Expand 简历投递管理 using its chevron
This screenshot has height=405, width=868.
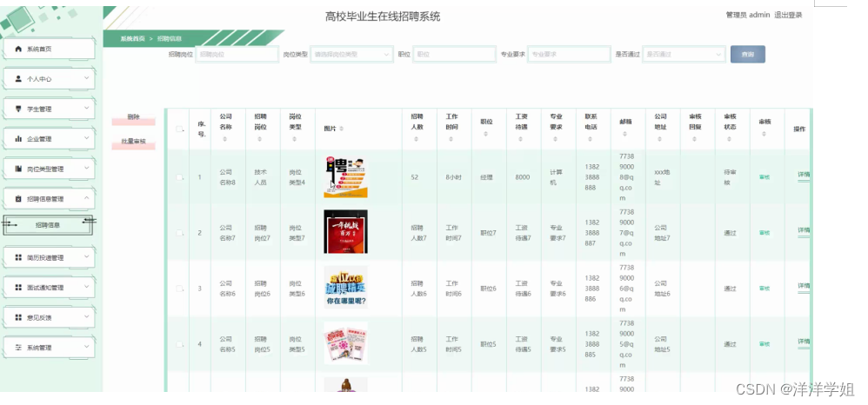[x=86, y=256]
